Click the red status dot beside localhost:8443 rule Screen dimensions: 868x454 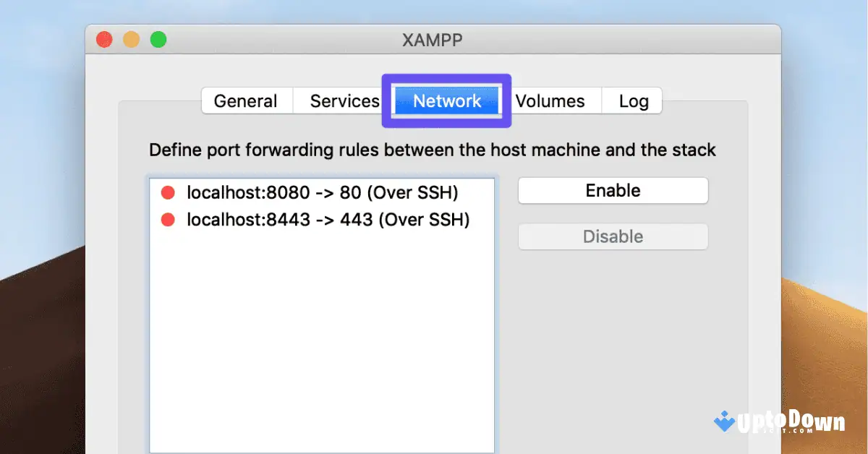167,219
